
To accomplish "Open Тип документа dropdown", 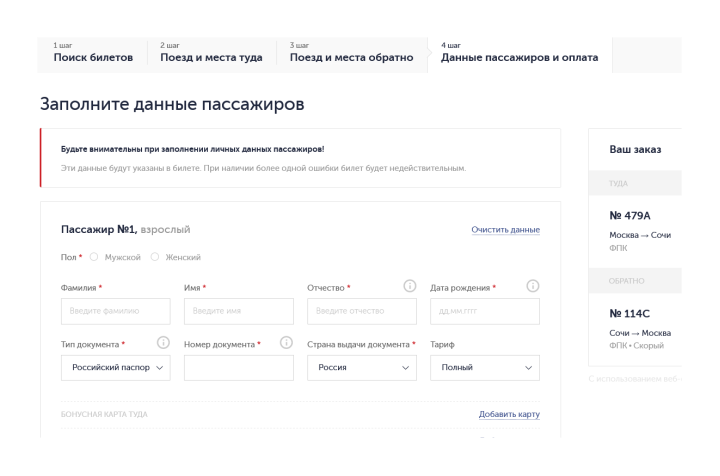I will click(116, 368).
